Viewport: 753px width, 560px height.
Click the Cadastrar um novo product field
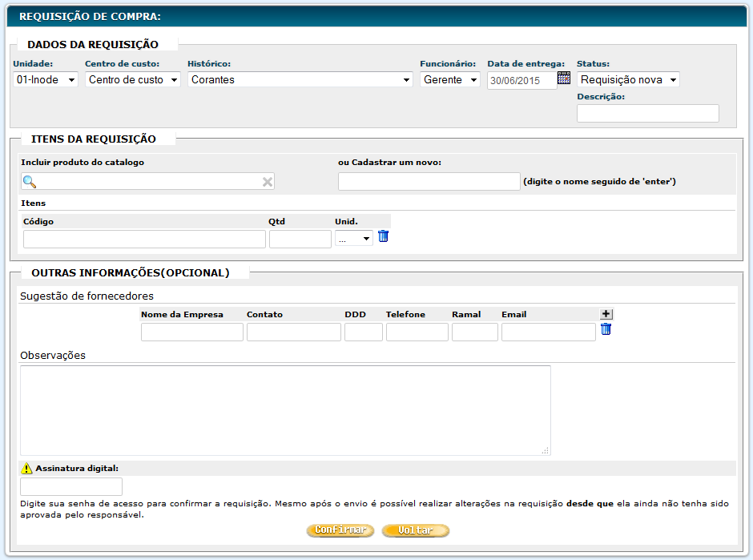(429, 182)
